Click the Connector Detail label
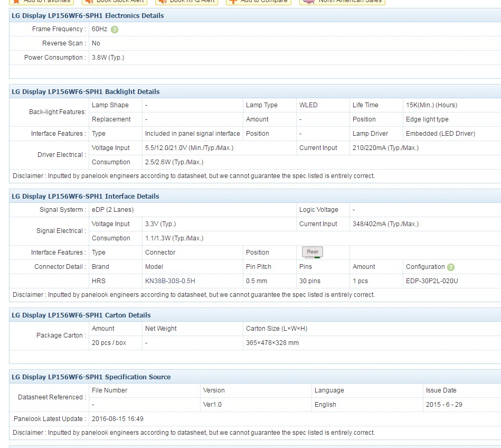 pyautogui.click(x=60, y=267)
